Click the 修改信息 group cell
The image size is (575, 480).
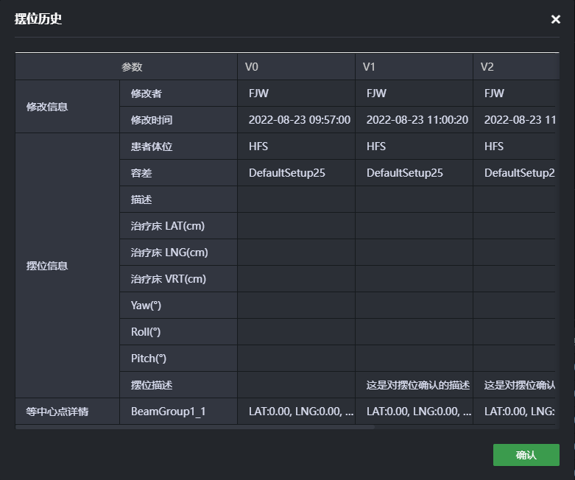67,107
